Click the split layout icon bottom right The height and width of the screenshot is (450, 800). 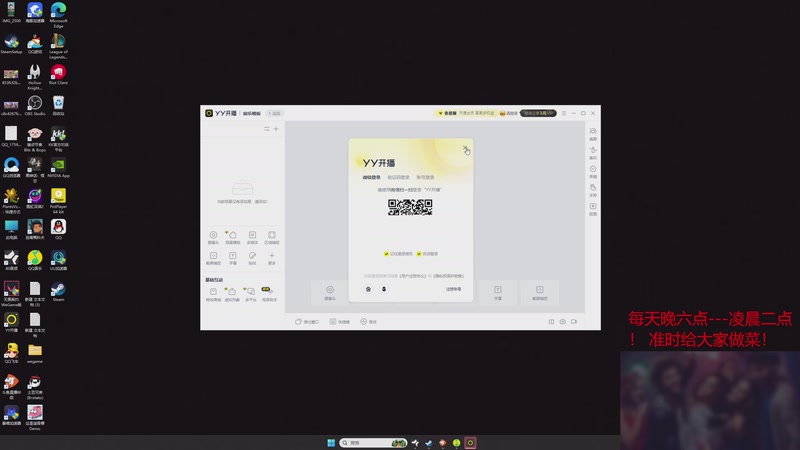[552, 322]
